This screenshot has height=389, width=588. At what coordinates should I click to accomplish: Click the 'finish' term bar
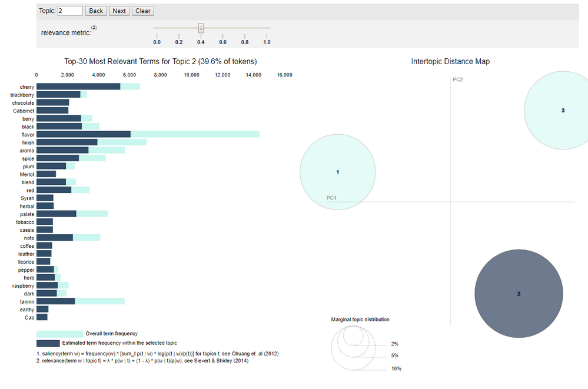tap(91, 142)
